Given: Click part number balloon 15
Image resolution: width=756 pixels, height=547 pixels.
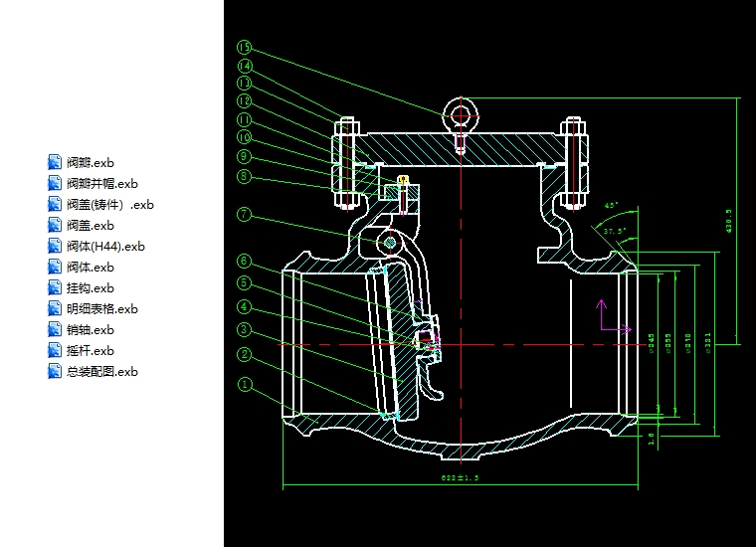Looking at the screenshot, I should (x=245, y=47).
